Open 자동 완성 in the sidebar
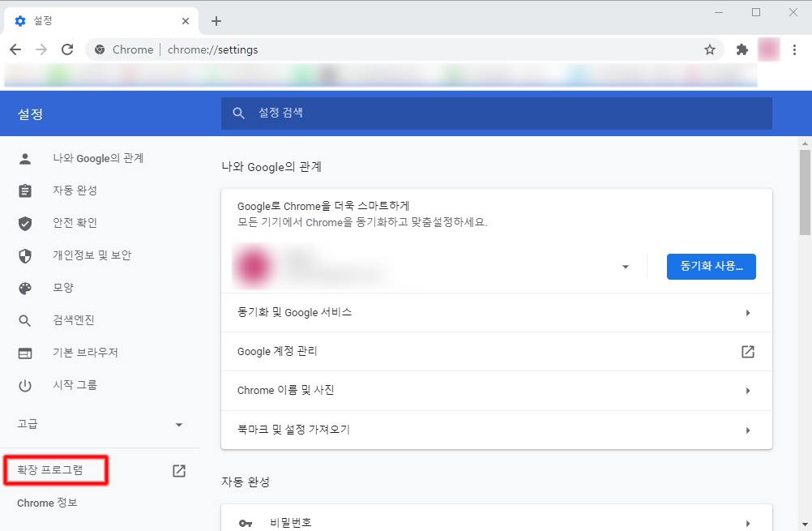 (x=75, y=191)
